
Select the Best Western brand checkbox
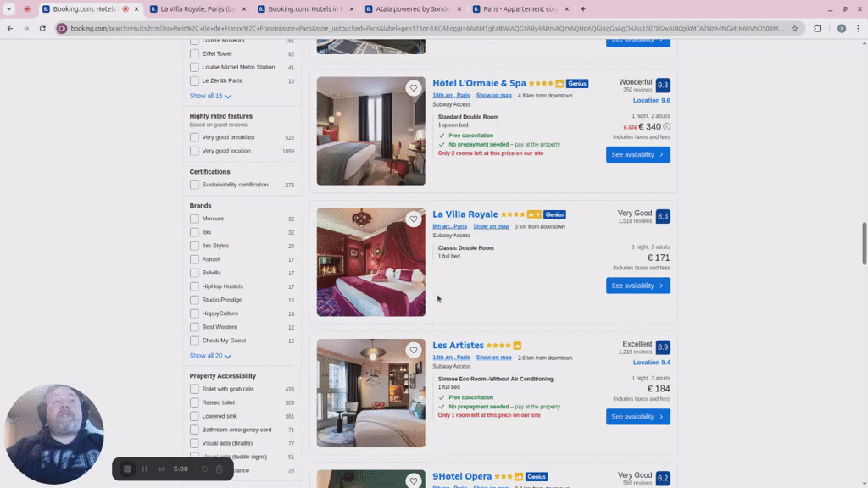(x=194, y=327)
